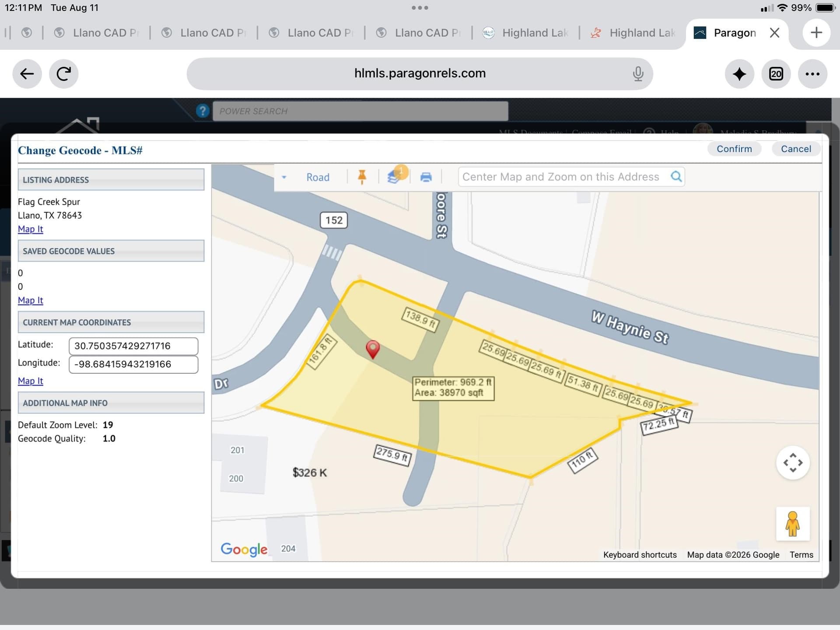Image resolution: width=840 pixels, height=630 pixels.
Task: Click building number 204 on the map
Action: tap(288, 549)
